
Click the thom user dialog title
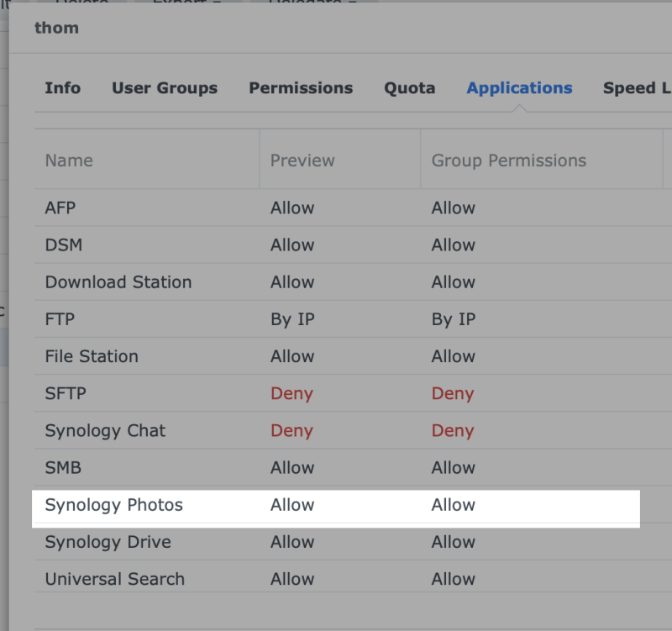click(x=56, y=28)
